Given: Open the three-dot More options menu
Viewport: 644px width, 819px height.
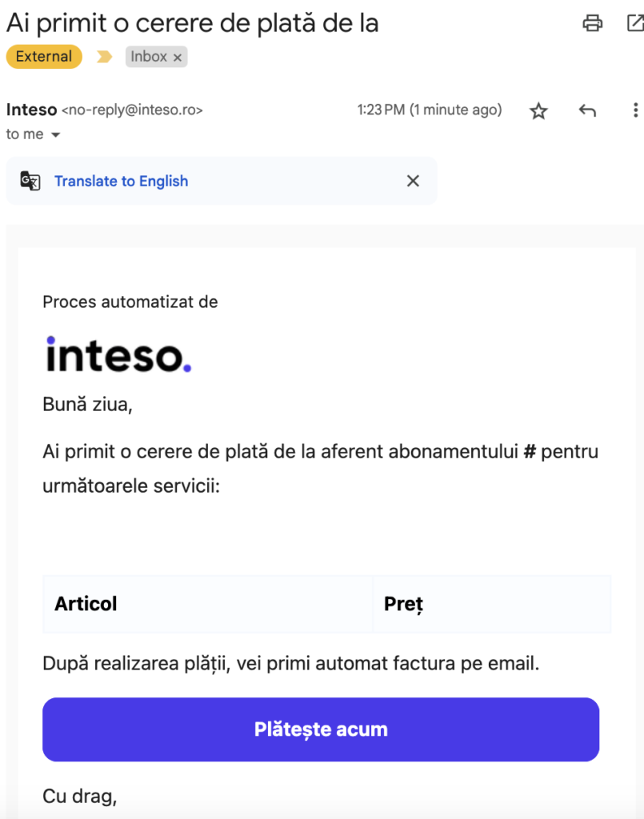Looking at the screenshot, I should [x=635, y=111].
